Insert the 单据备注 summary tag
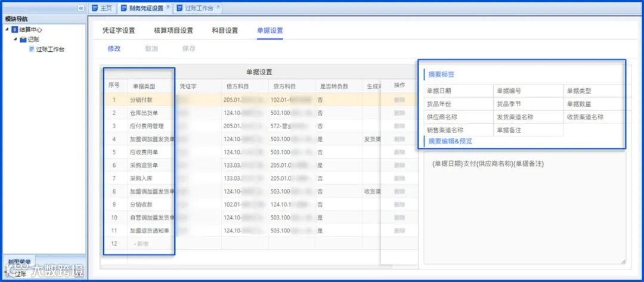644x282 pixels. pyautogui.click(x=528, y=130)
